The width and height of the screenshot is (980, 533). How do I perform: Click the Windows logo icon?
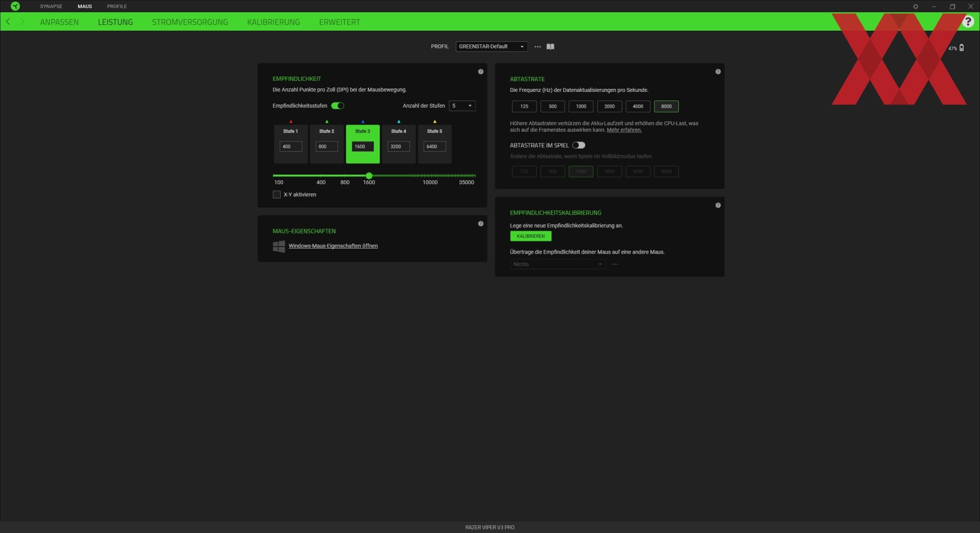pyautogui.click(x=279, y=247)
